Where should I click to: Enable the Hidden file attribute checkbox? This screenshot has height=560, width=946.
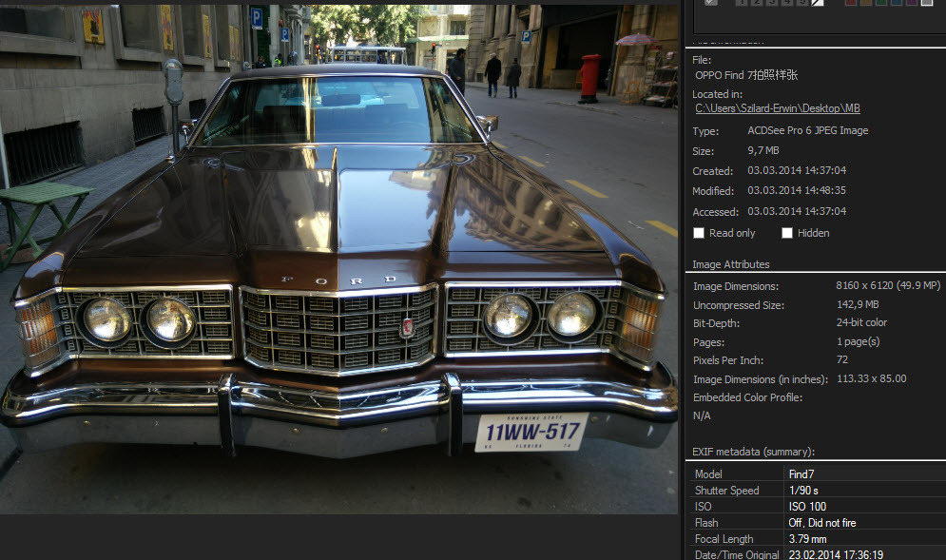tap(787, 233)
